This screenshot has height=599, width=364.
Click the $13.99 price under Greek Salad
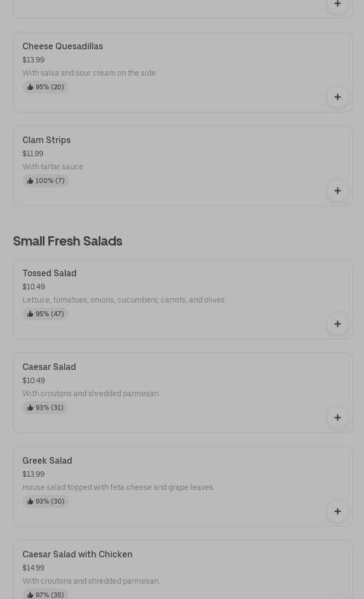[33, 474]
